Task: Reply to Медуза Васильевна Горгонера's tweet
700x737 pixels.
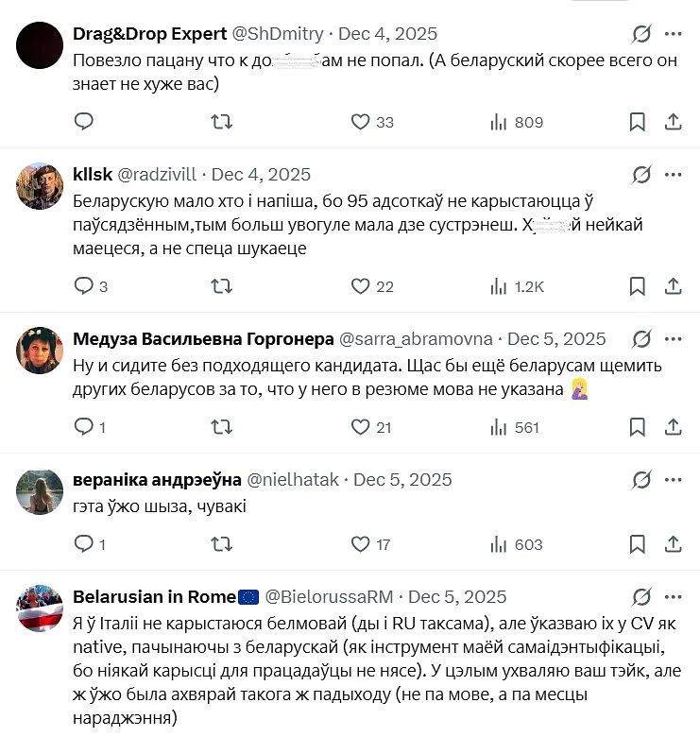Action: [84, 427]
